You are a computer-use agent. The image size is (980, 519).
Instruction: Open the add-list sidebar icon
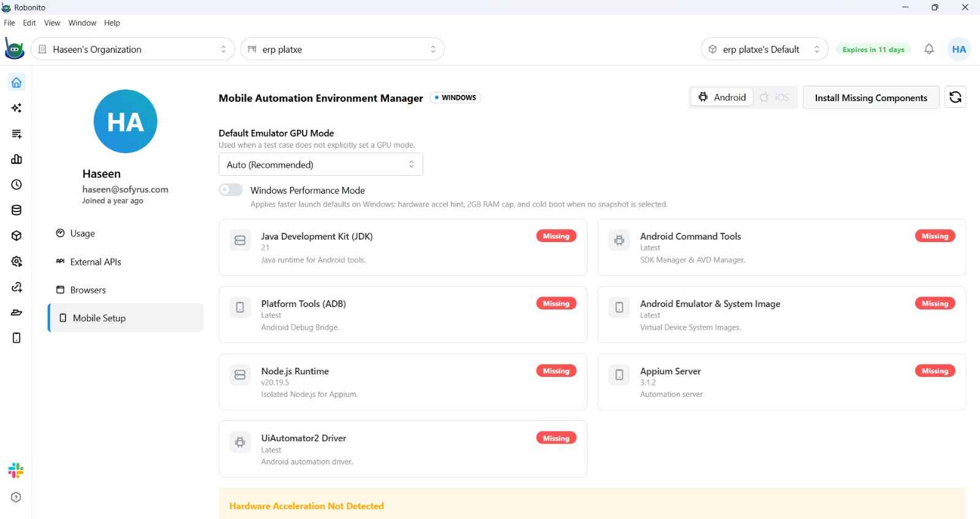[17, 134]
